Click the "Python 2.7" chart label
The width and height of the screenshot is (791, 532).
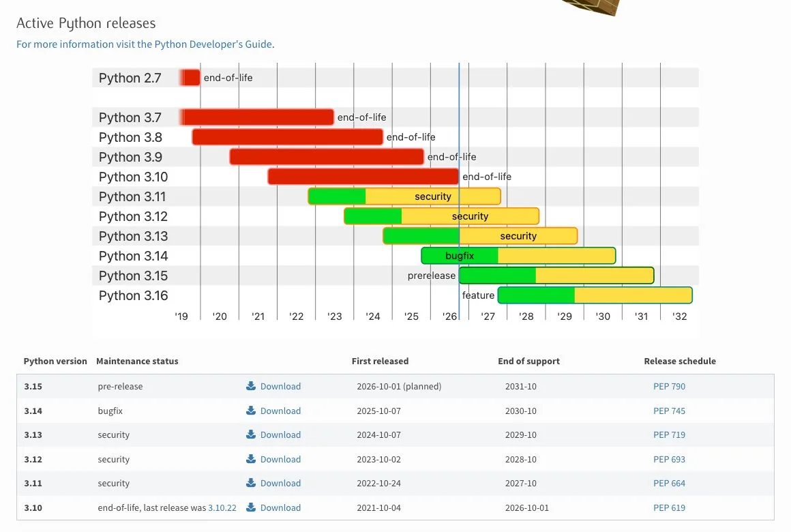tap(130, 78)
